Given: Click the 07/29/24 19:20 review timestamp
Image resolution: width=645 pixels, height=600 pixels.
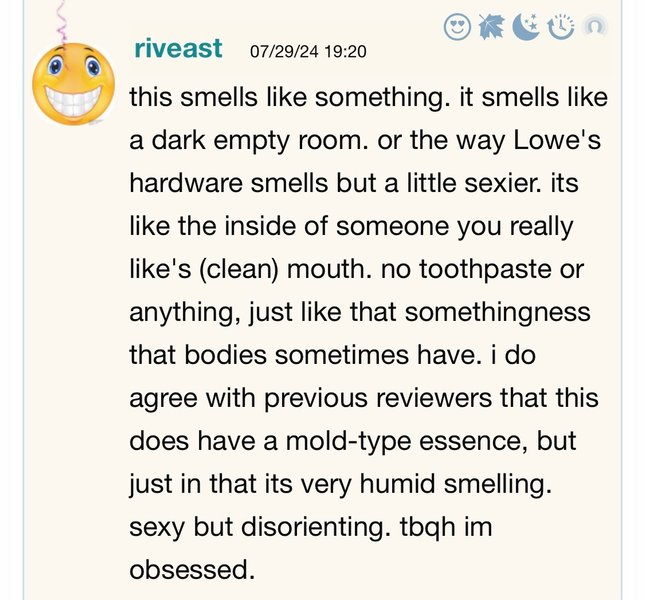Looking at the screenshot, I should [x=308, y=51].
